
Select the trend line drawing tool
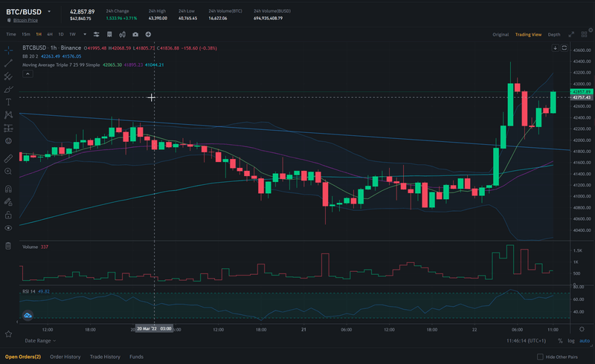point(8,63)
